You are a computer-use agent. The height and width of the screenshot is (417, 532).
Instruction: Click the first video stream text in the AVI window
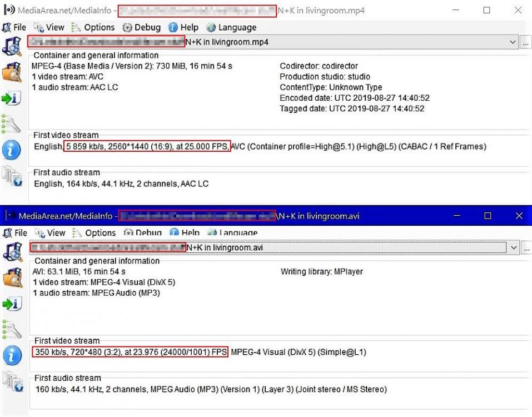click(x=200, y=353)
